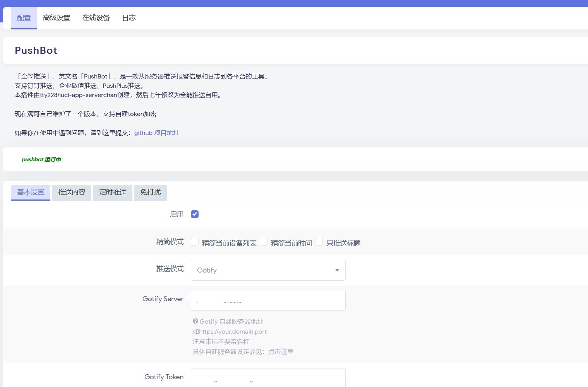Enable 精简当前时间 checkbox

264,242
